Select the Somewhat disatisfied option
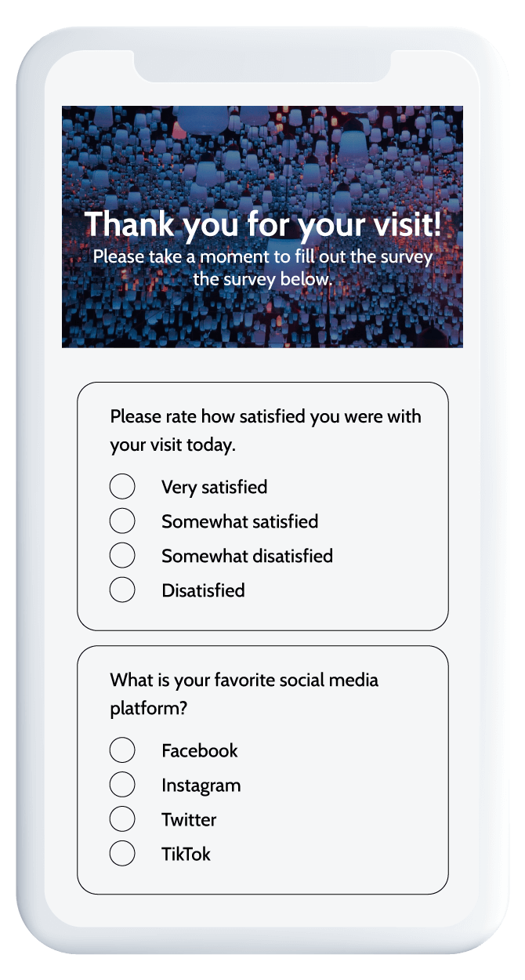The image size is (525, 980). click(x=122, y=554)
